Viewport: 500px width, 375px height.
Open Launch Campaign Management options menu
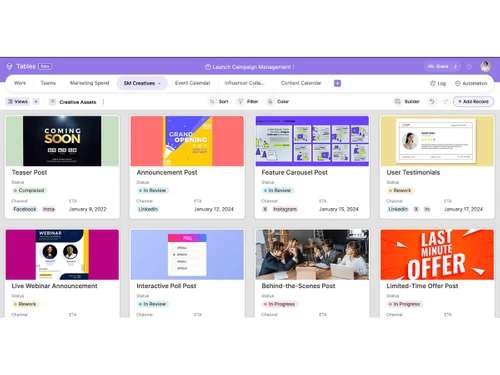[293, 67]
